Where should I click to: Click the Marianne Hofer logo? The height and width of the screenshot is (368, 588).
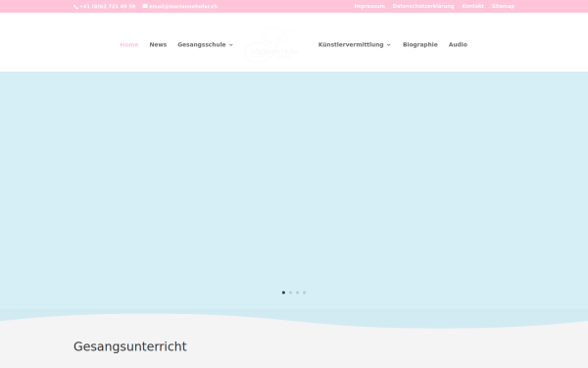271,45
